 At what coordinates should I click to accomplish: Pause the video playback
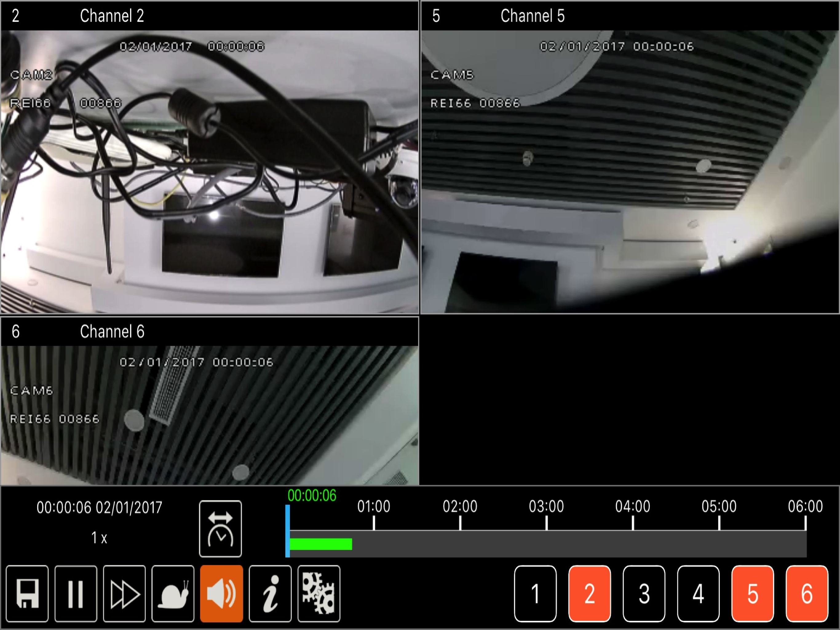point(76,593)
